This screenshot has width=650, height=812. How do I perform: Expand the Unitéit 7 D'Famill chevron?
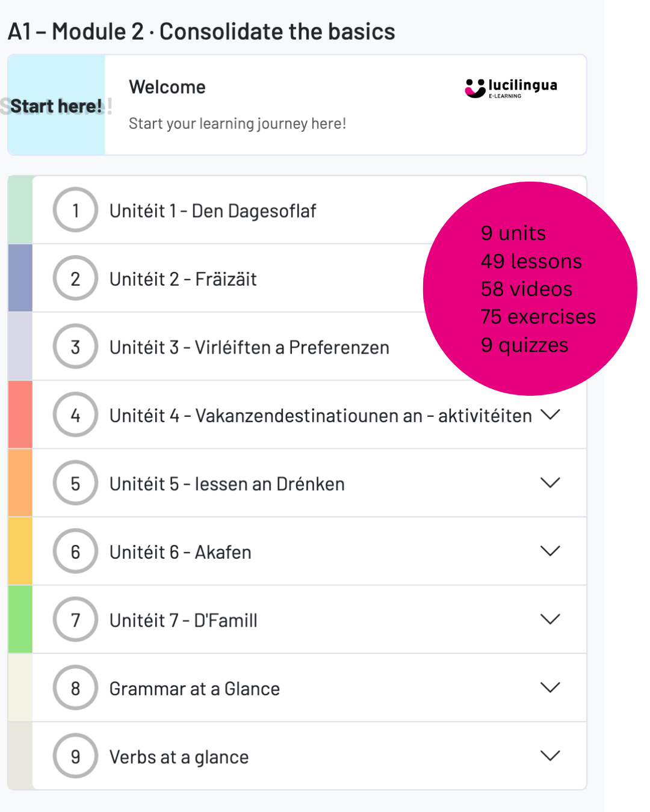click(550, 619)
